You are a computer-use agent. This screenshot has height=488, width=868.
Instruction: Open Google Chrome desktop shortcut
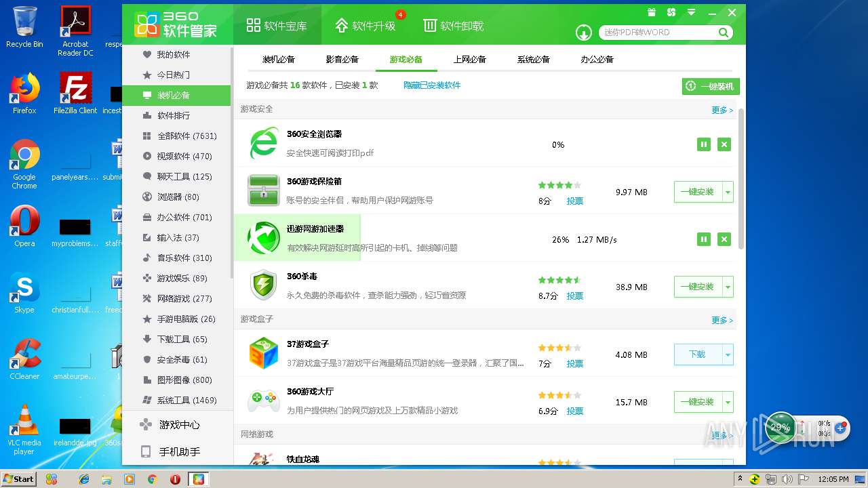point(24,165)
